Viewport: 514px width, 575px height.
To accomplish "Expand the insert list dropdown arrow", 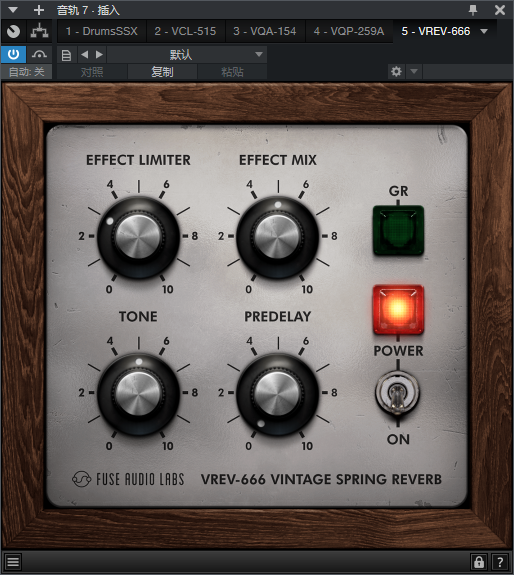I will coord(484,32).
